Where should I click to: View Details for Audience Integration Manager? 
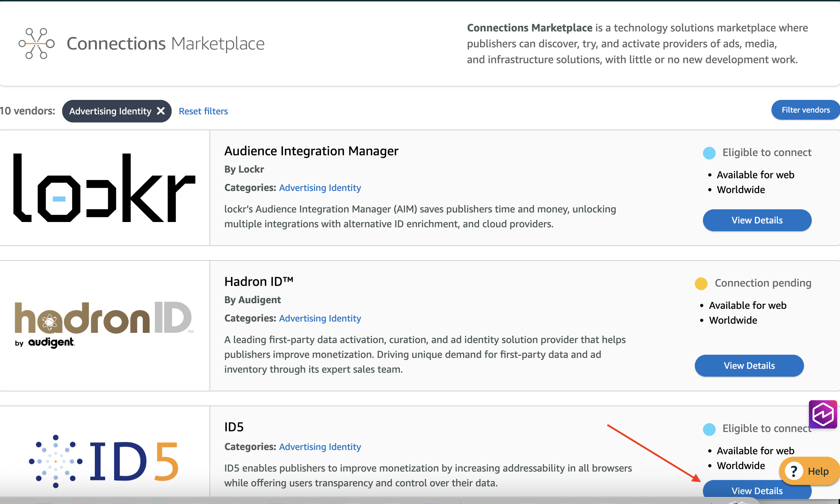point(757,220)
